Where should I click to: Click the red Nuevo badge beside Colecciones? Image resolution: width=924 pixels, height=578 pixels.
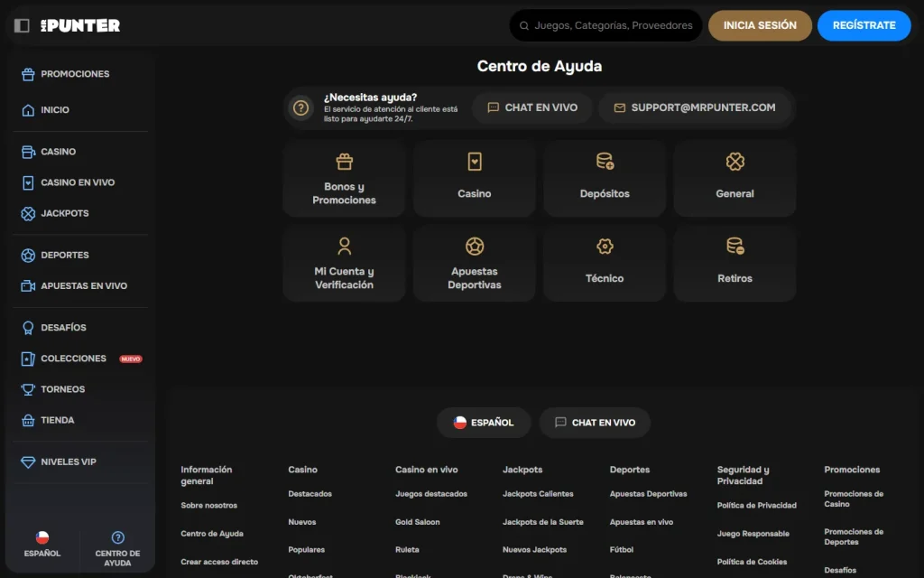[131, 359]
